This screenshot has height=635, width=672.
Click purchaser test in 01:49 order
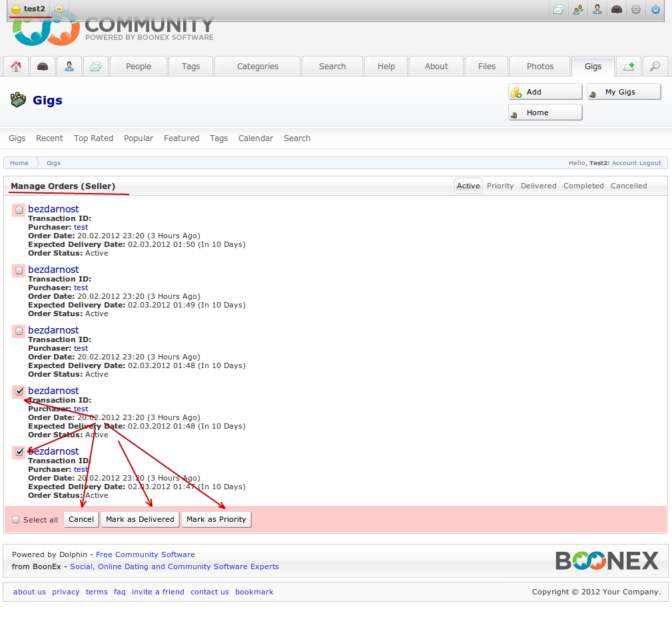tap(81, 288)
